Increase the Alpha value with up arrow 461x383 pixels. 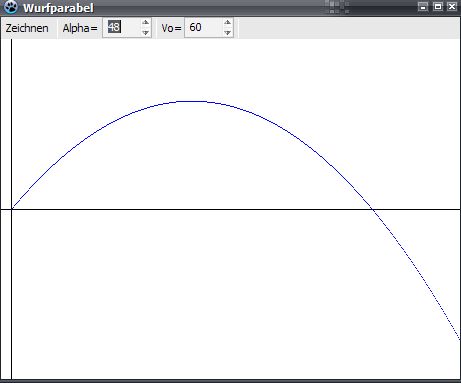pyautogui.click(x=145, y=22)
